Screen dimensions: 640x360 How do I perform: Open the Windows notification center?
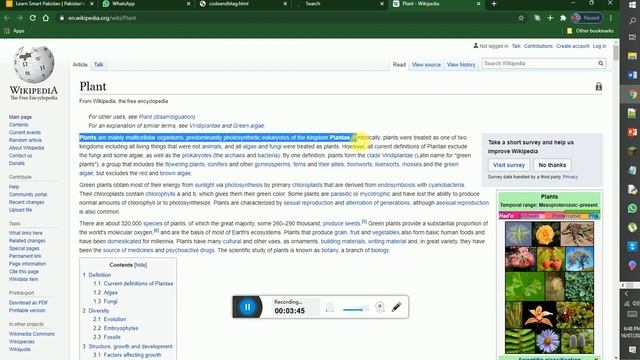coord(632,350)
